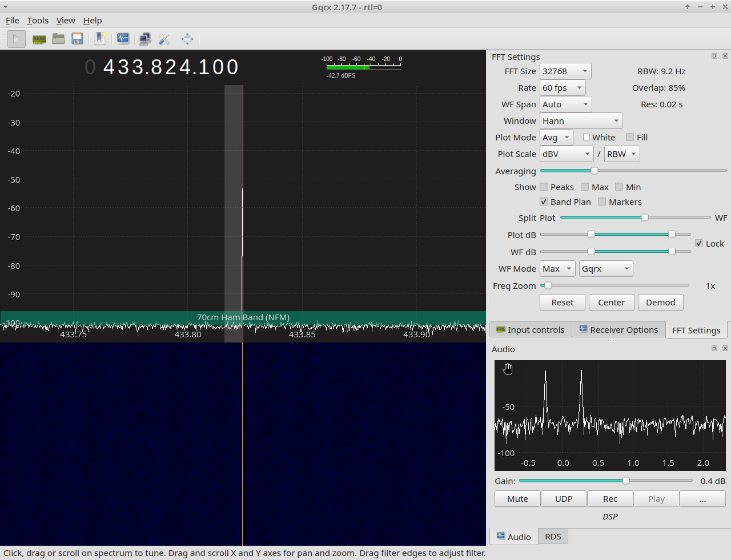Select the FFT Settings tab
This screenshot has width=731, height=560.
[696, 330]
